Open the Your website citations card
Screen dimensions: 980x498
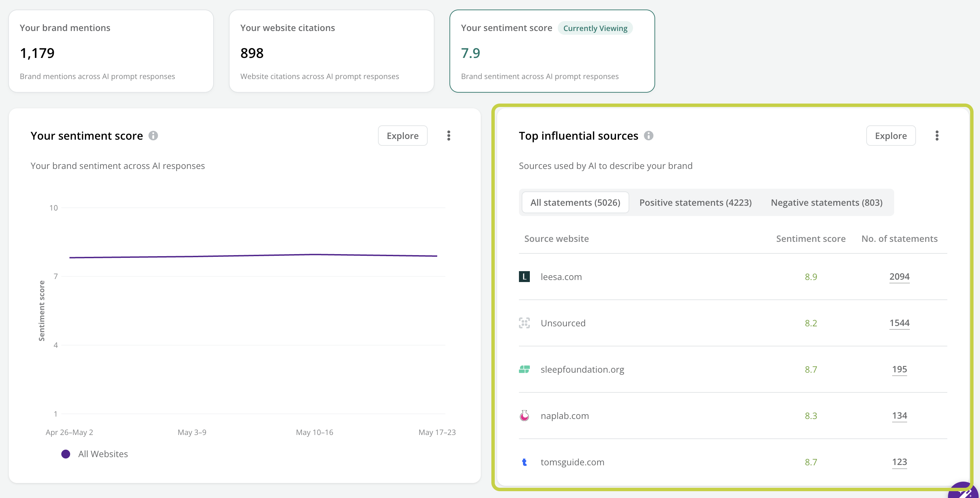pos(331,51)
